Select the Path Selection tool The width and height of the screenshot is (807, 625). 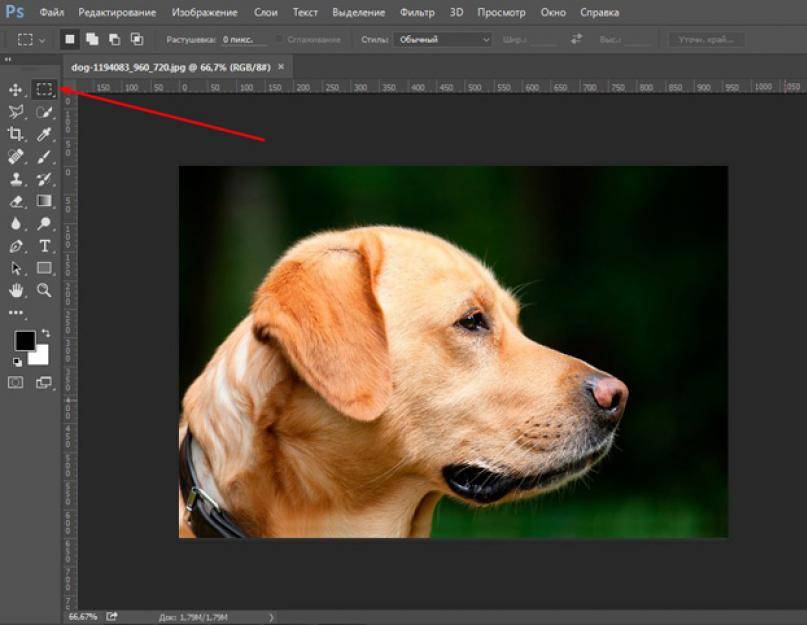(15, 268)
